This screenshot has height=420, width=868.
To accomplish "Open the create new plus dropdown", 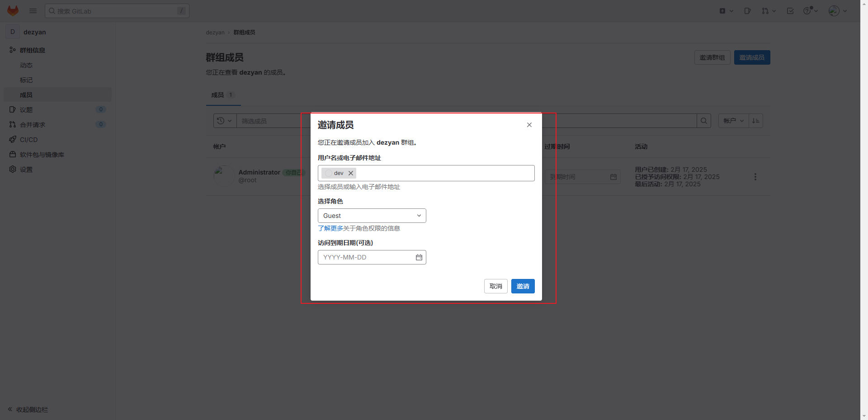I will pyautogui.click(x=726, y=11).
